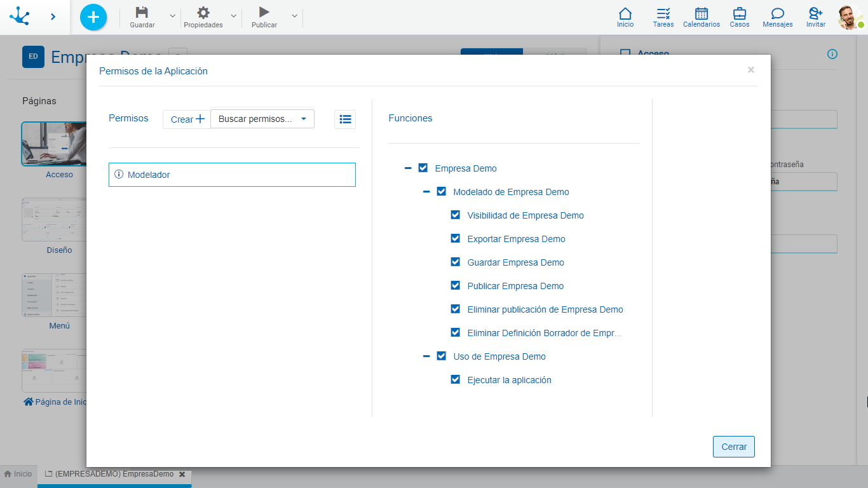868x488 pixels.
Task: Click Publicar Empresa Demo label
Action: 516,286
